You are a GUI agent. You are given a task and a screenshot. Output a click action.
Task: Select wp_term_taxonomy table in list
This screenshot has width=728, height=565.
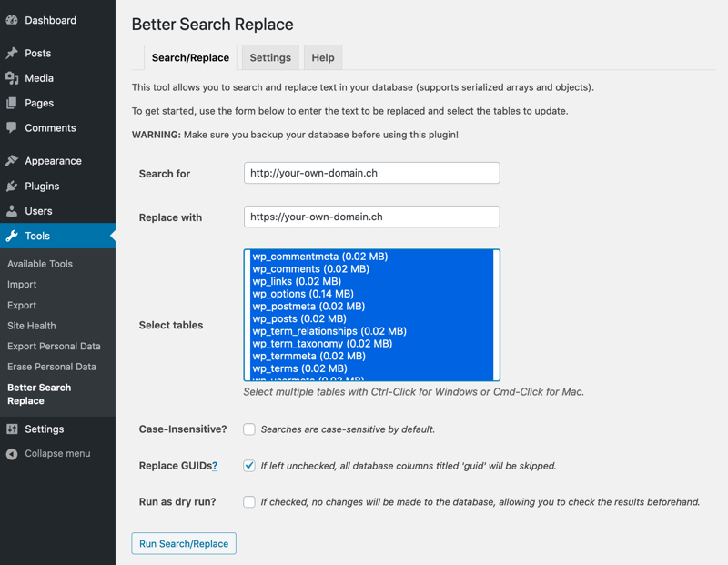[371, 344]
